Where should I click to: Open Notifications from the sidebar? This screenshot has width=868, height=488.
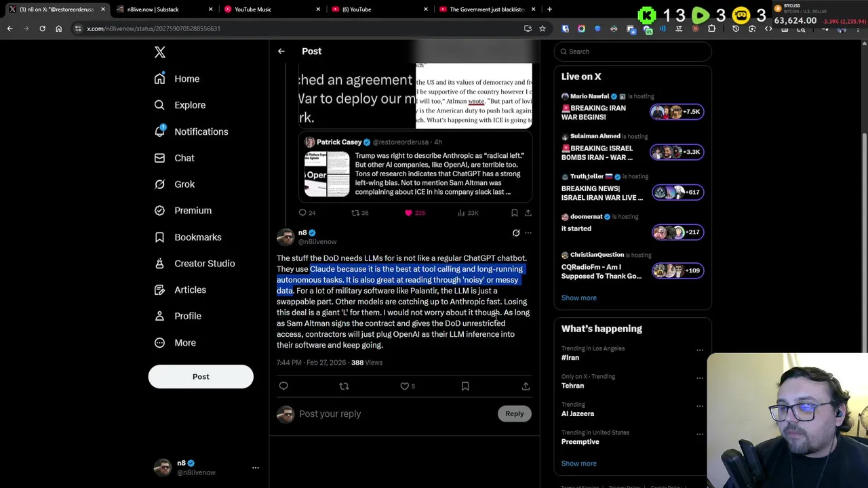click(191, 131)
